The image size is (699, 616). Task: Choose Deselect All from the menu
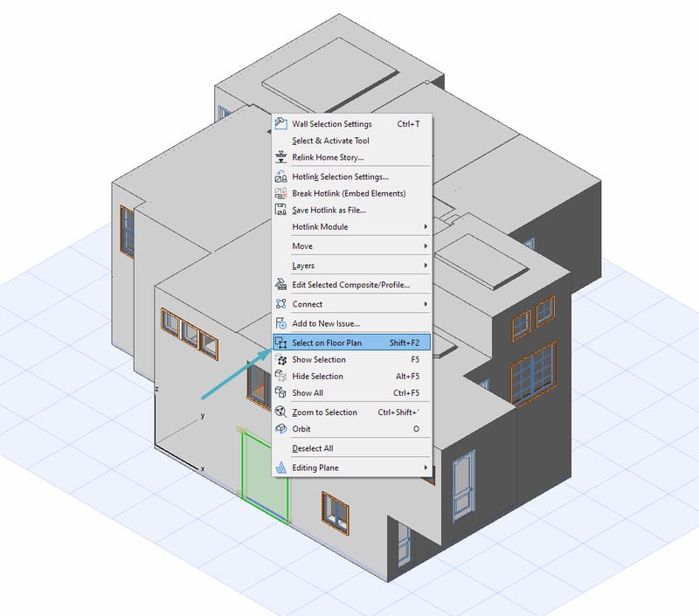coord(313,448)
